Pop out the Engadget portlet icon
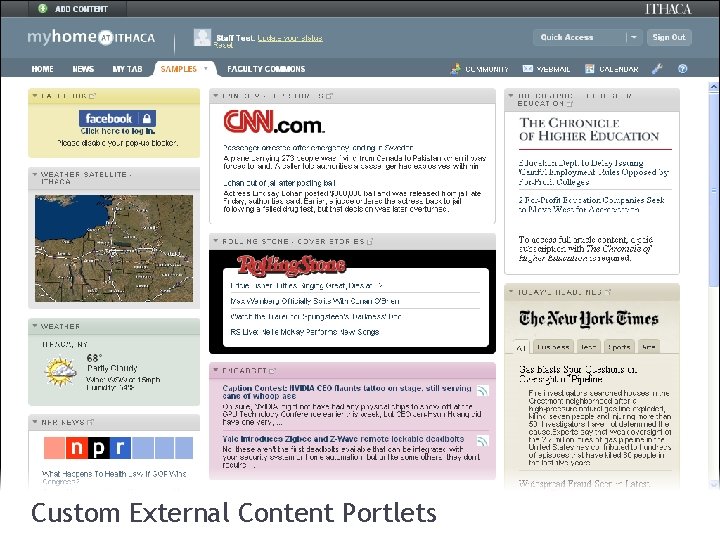720x540 pixels. point(272,371)
